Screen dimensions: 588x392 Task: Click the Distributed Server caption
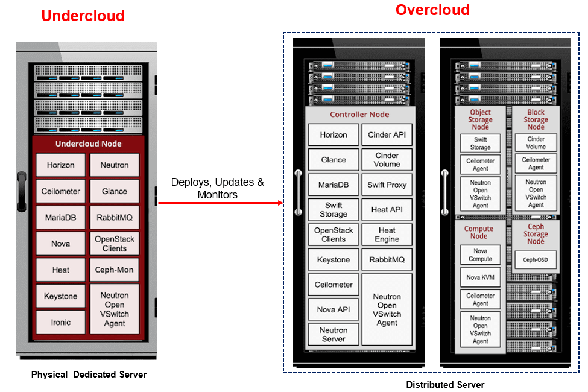(x=445, y=385)
